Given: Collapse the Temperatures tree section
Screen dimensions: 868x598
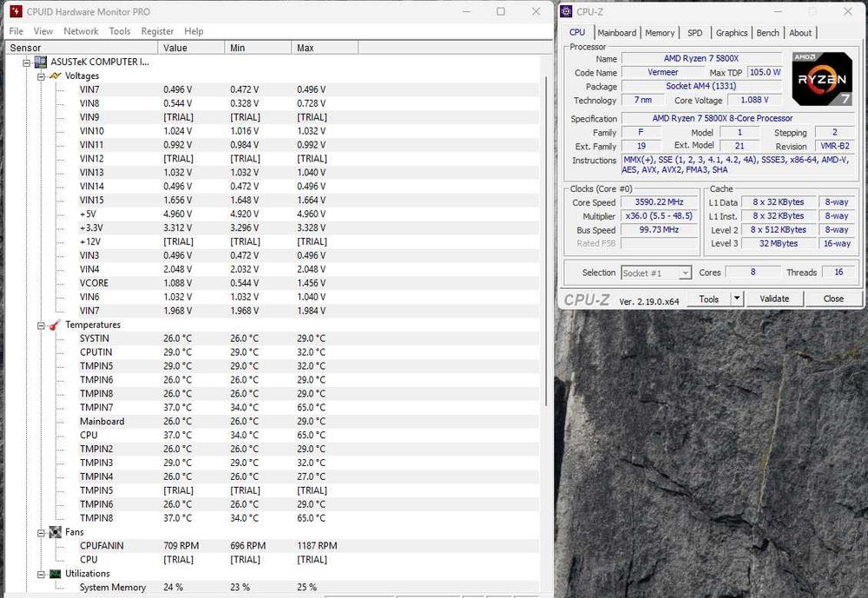Looking at the screenshot, I should [x=41, y=325].
